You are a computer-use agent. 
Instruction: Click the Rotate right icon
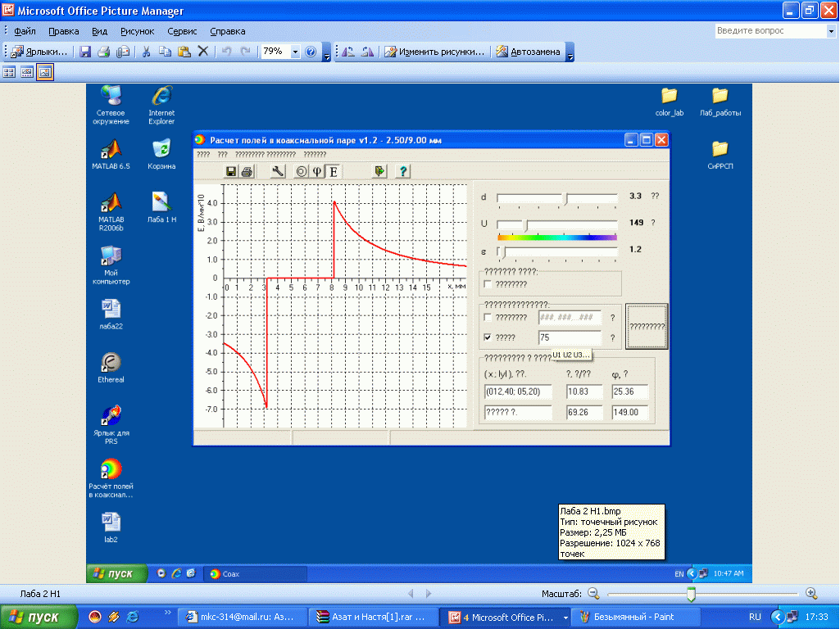(x=367, y=52)
